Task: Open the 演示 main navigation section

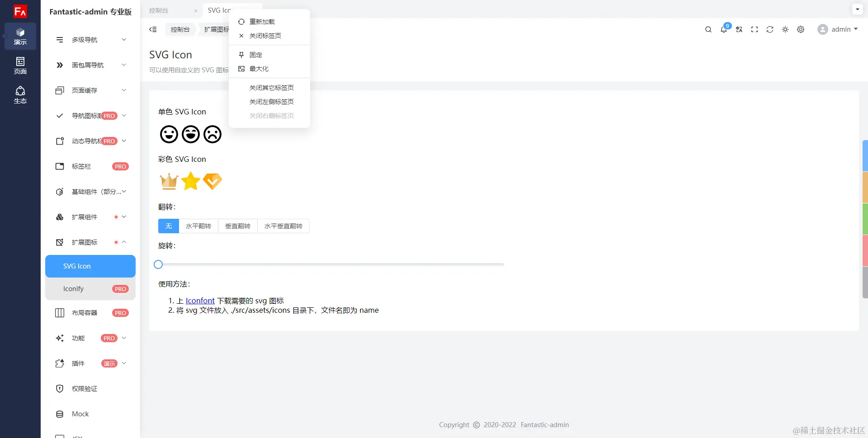Action: click(x=20, y=36)
